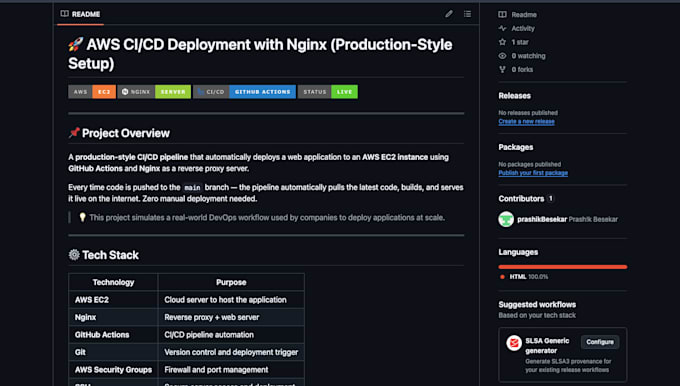The width and height of the screenshot is (680, 386).
Task: Open the README outline list icon
Action: point(467,14)
